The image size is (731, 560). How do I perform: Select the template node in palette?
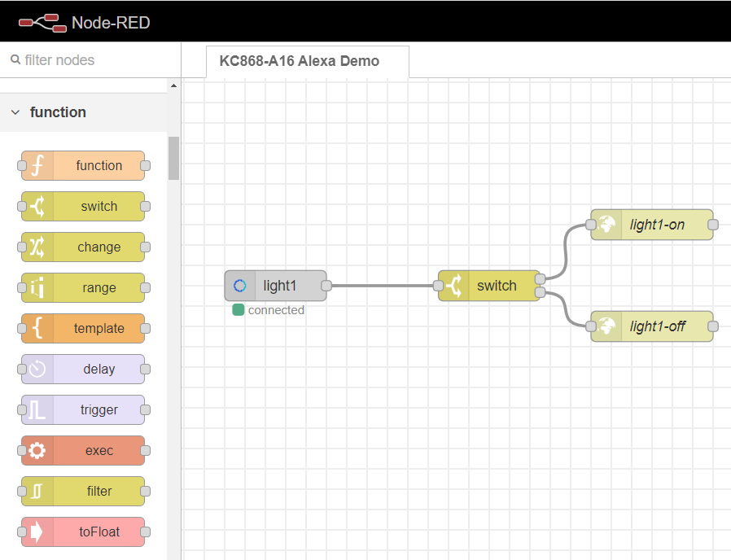click(83, 328)
